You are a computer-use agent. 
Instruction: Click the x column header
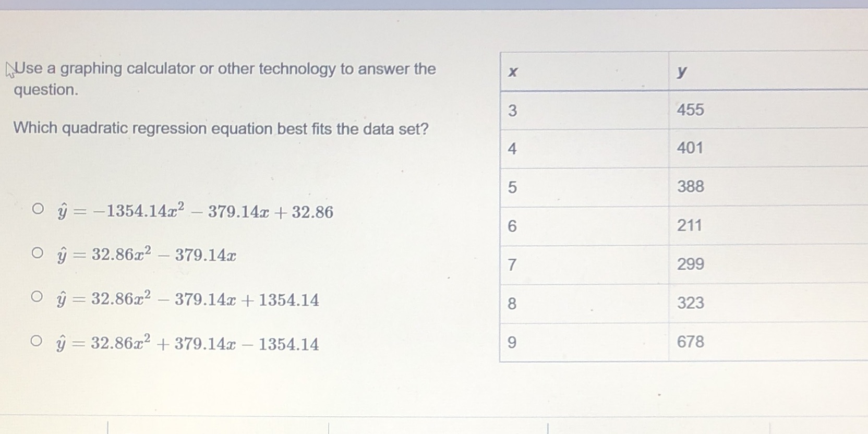[512, 71]
